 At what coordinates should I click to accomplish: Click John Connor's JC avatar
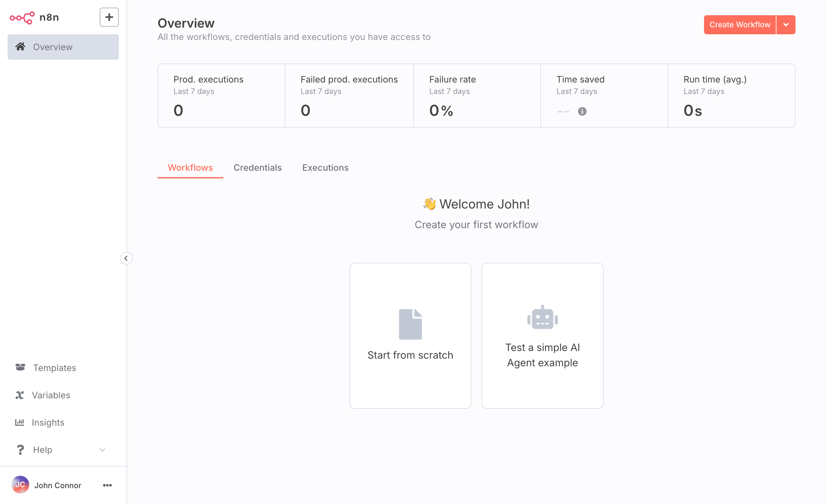20,485
